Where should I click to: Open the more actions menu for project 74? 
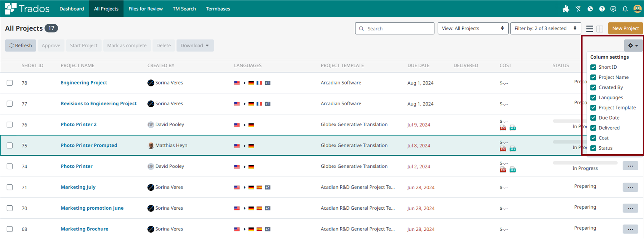tap(630, 166)
